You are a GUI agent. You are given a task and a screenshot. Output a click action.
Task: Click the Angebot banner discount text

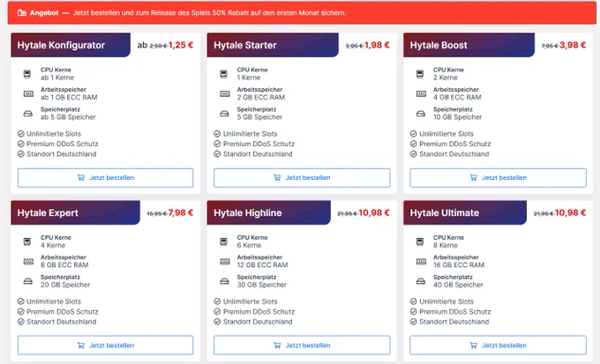tap(209, 13)
